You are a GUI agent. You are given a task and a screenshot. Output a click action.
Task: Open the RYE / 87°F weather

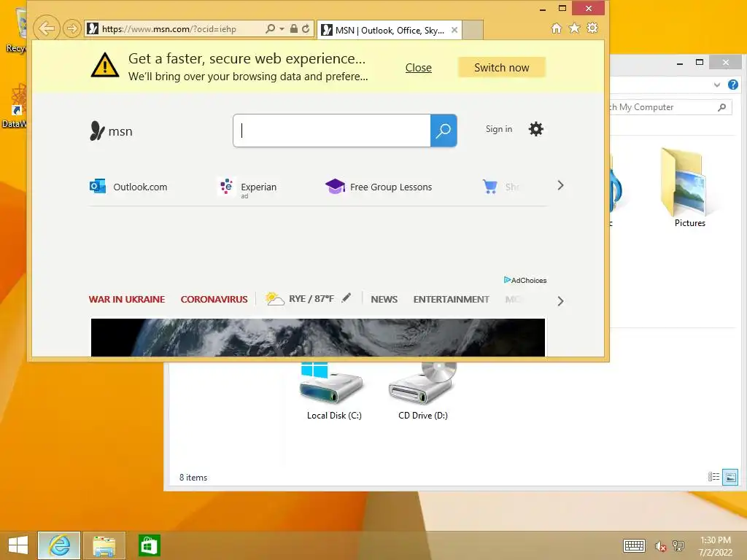point(300,298)
